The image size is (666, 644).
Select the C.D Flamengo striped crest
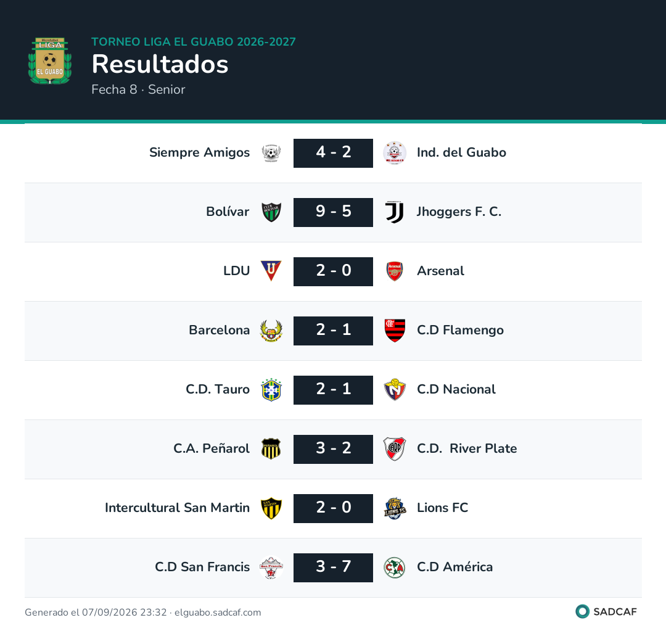tap(395, 331)
